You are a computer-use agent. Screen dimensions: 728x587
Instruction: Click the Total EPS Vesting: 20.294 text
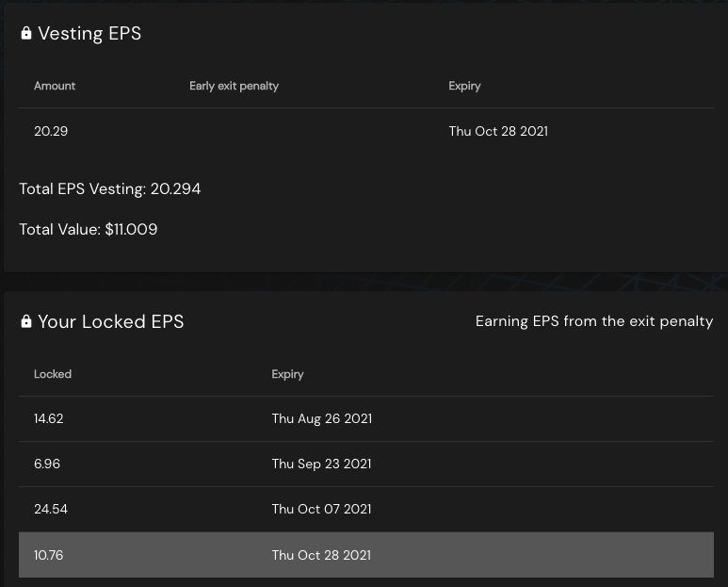109,189
